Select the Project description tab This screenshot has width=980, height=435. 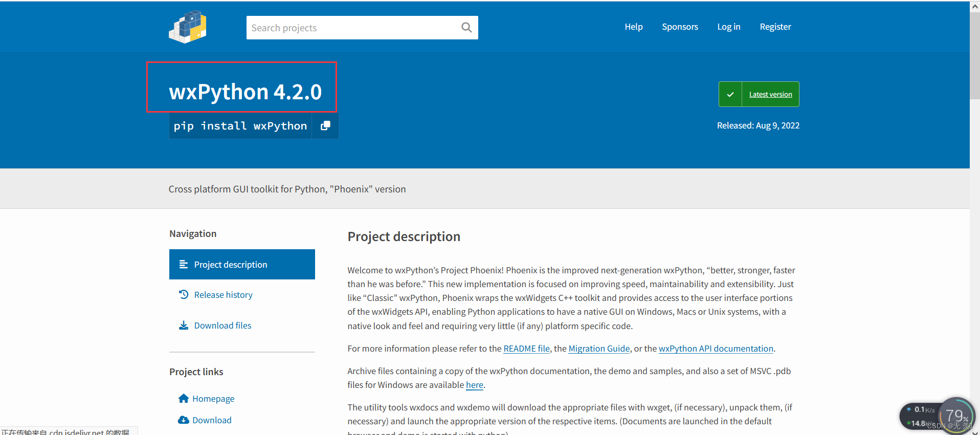pyautogui.click(x=242, y=264)
